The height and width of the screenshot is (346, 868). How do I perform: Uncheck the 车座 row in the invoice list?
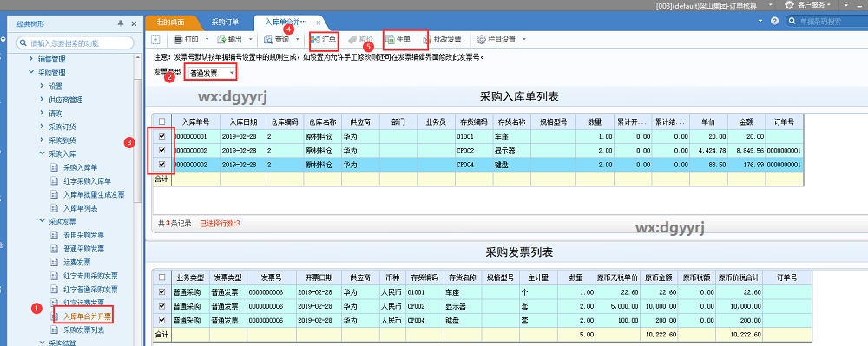pyautogui.click(x=161, y=292)
